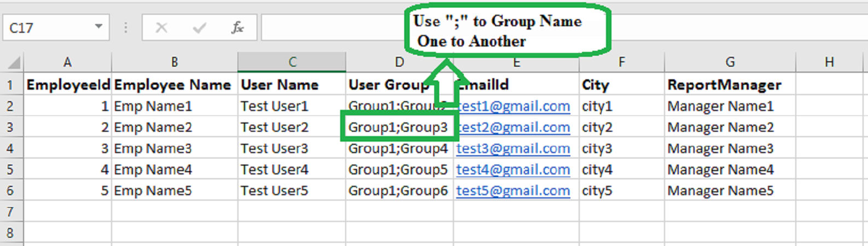Open the Insert Function fx dialog
The image size is (868, 246).
[237, 28]
